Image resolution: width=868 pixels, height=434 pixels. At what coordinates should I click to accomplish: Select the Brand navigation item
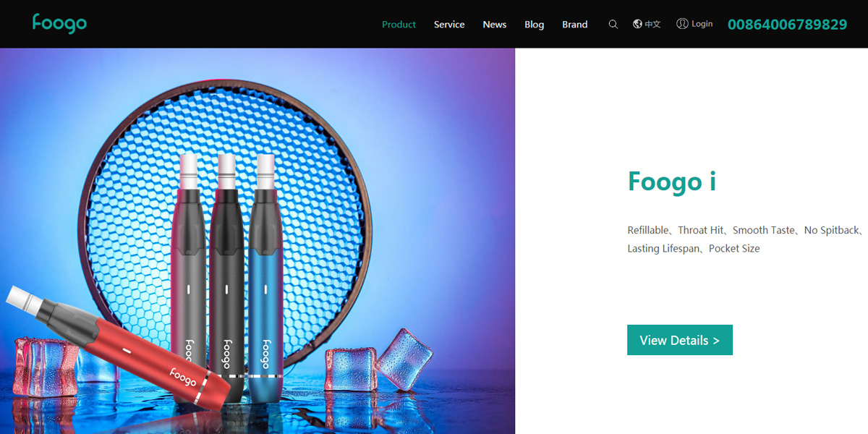tap(575, 25)
